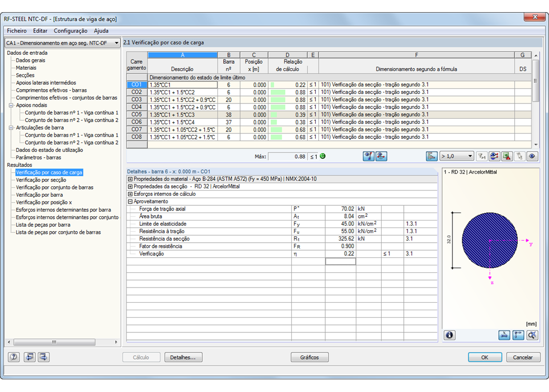Screen dimensions: 549x392
Task: Click green ratio bar in CO2 row
Action: click(278, 92)
